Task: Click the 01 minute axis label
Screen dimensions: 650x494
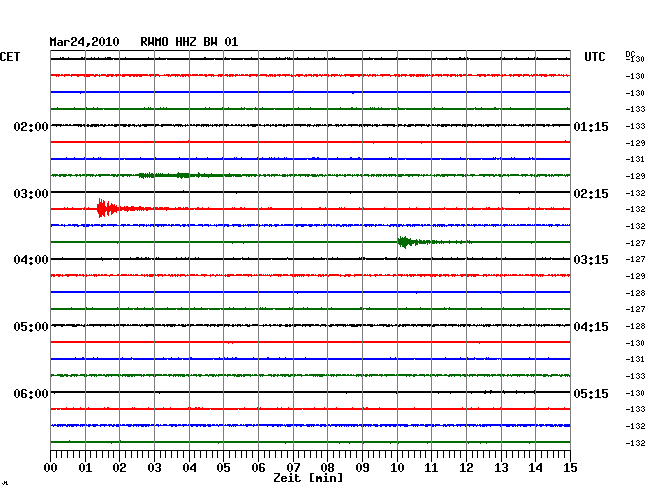Action: [x=85, y=467]
